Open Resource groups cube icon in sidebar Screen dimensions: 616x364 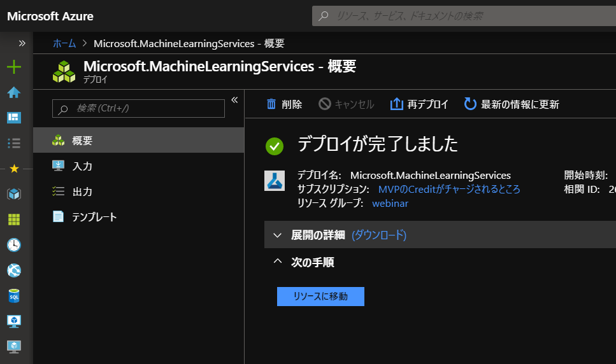point(14,193)
